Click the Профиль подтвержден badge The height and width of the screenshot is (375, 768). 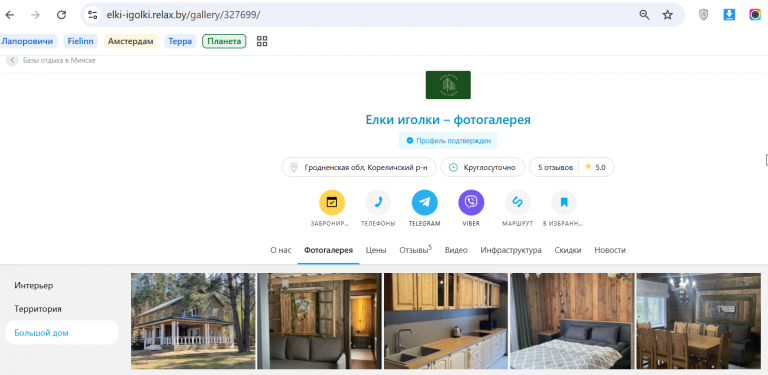pyautogui.click(x=448, y=141)
